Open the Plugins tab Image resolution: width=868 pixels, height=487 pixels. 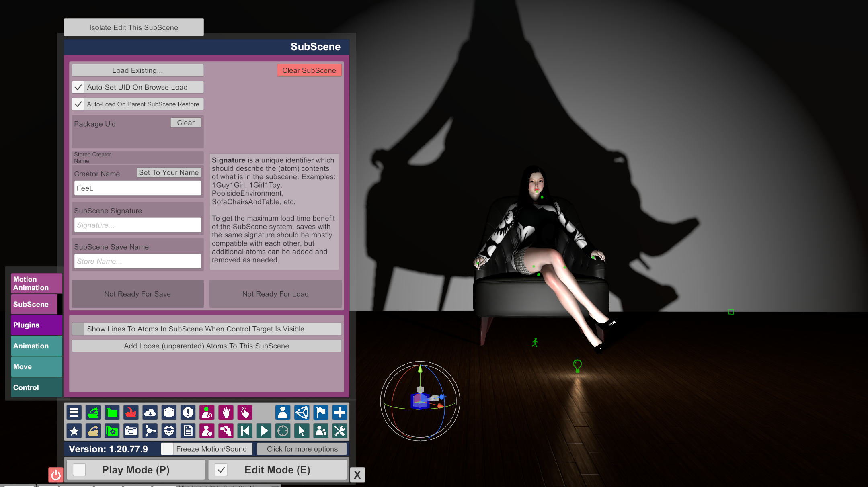(x=36, y=325)
